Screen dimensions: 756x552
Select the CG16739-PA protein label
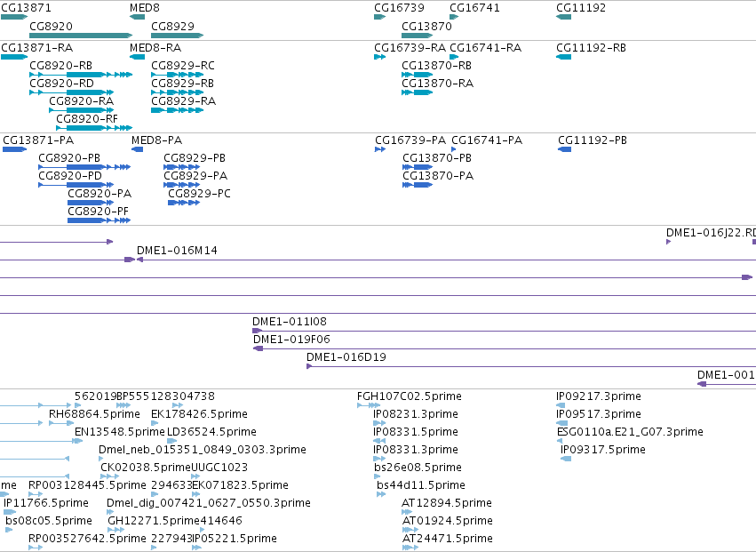click(x=410, y=140)
